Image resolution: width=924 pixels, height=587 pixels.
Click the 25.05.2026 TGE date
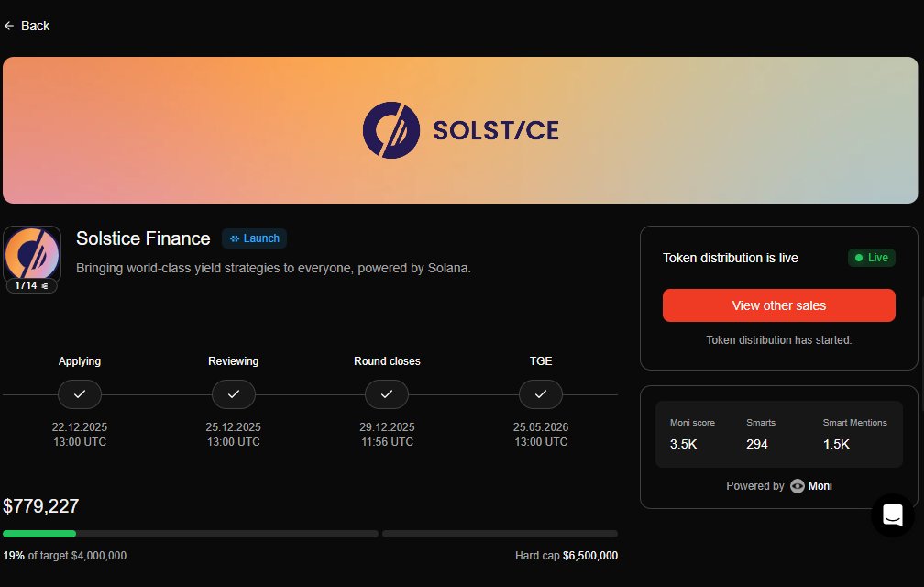coord(541,427)
